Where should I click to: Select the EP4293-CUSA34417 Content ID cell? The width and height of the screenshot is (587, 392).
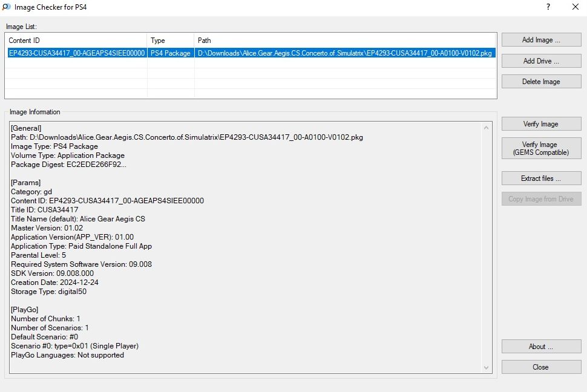77,53
